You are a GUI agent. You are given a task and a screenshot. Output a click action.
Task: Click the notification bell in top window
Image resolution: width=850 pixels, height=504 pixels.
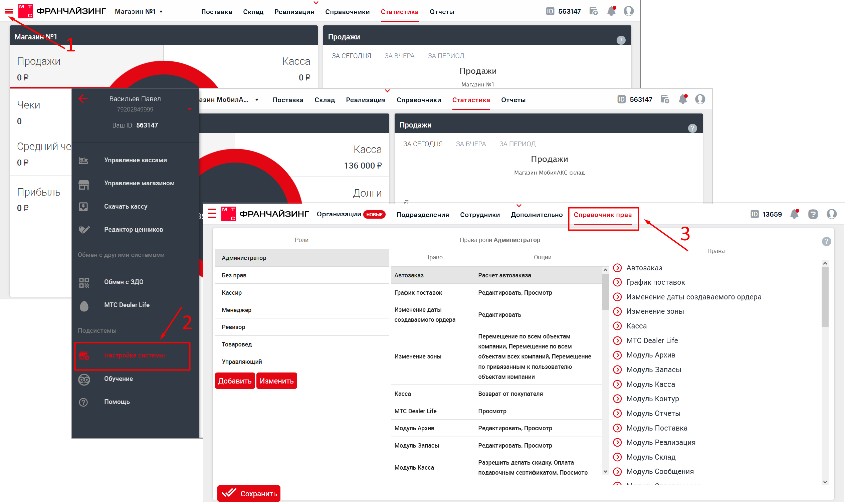pyautogui.click(x=611, y=11)
